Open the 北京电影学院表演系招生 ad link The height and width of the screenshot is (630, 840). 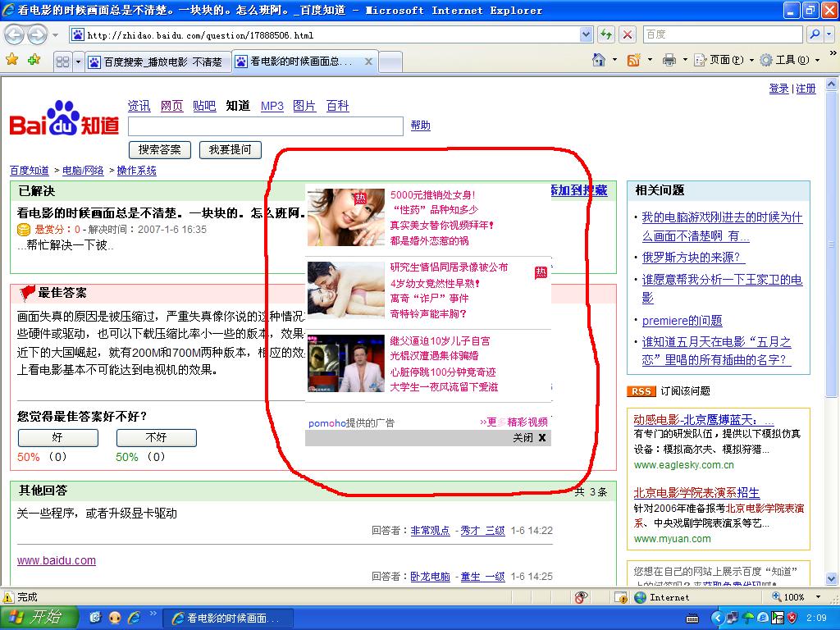click(x=696, y=492)
